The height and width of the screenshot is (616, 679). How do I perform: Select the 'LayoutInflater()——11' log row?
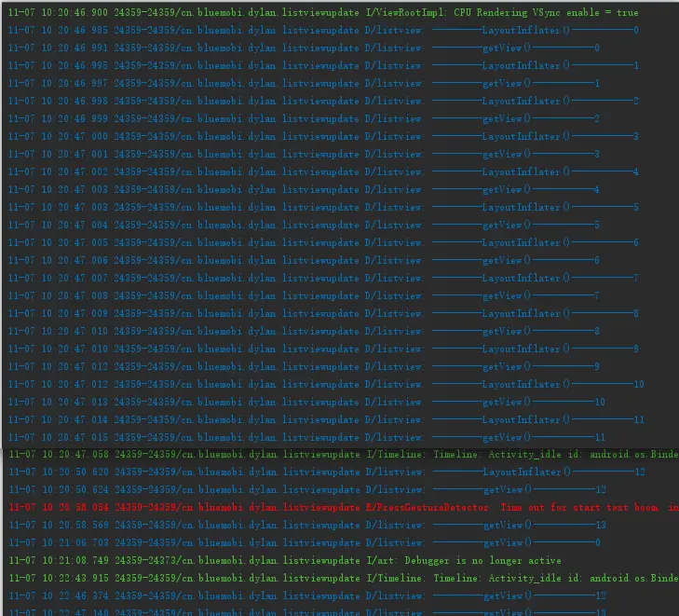[326, 420]
